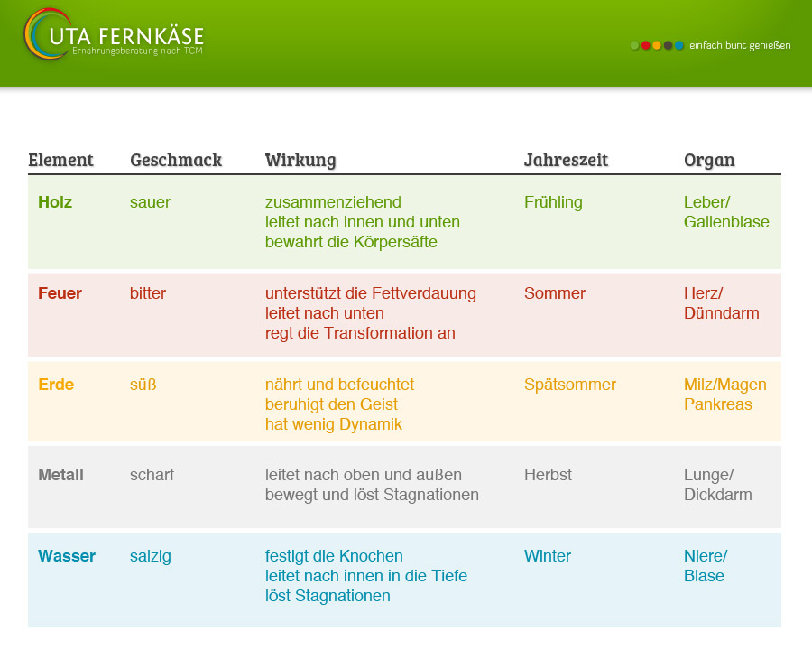Image resolution: width=812 pixels, height=659 pixels.
Task: Click the Jahreszeit column header
Action: [566, 160]
